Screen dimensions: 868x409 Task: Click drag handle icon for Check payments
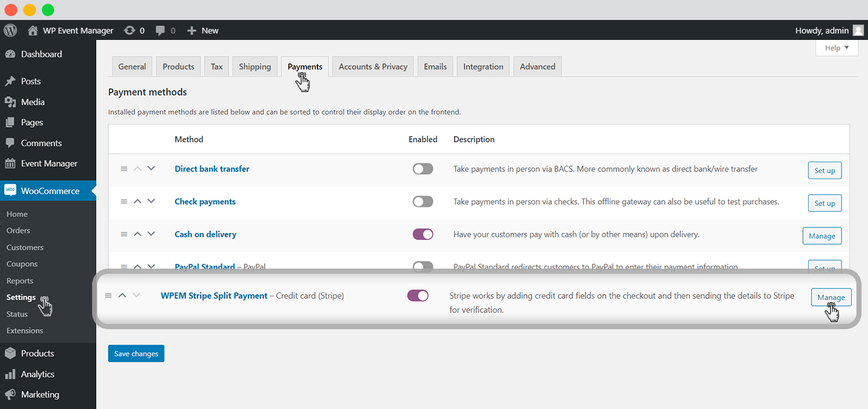(124, 202)
